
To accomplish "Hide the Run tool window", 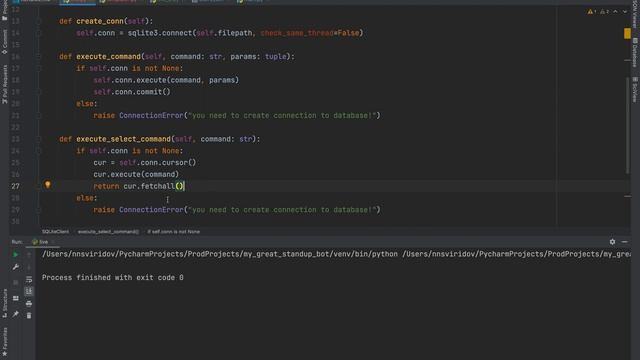I will (624, 242).
